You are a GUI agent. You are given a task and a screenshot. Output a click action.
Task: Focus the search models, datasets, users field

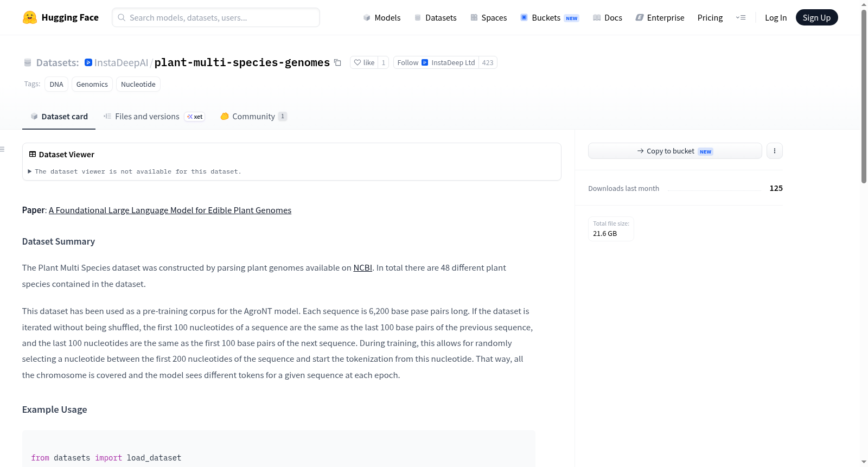[216, 17]
